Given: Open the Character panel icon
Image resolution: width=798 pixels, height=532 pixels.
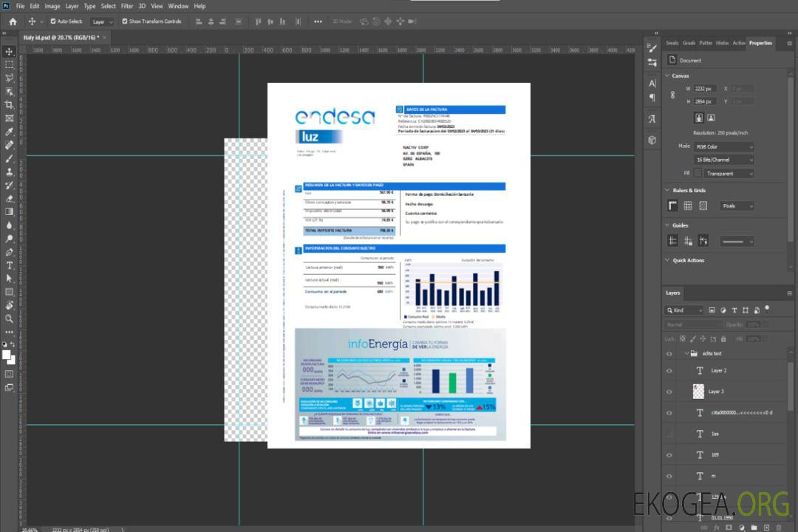Looking at the screenshot, I should pyautogui.click(x=652, y=83).
